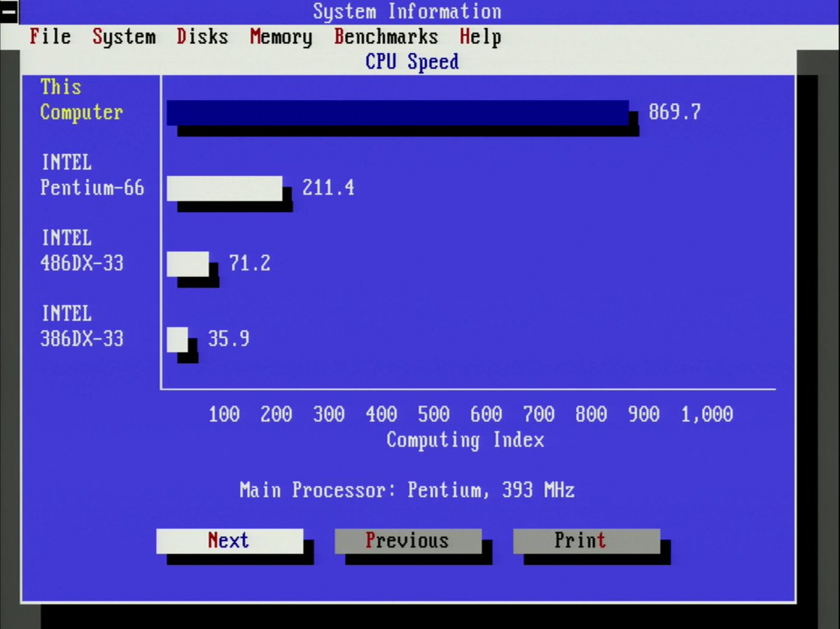Click the 869.7 index value
The image size is (840, 629).
[x=675, y=112]
